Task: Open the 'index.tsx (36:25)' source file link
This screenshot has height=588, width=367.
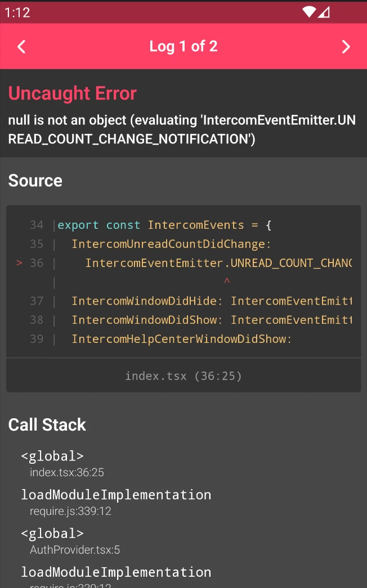Action: (183, 376)
